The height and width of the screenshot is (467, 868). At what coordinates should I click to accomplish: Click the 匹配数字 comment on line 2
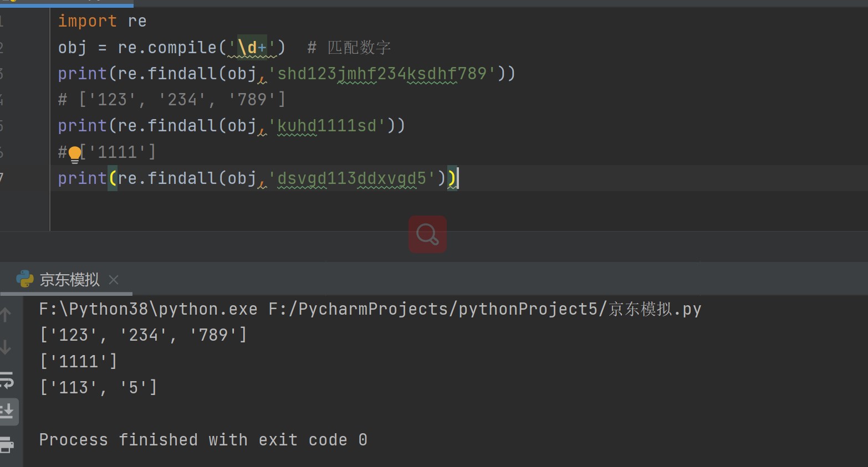(x=359, y=48)
